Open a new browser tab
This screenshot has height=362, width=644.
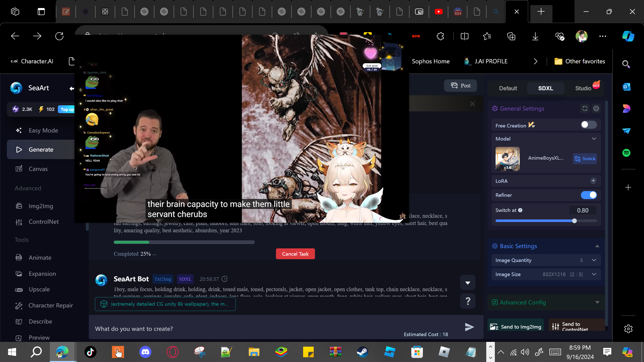click(541, 12)
